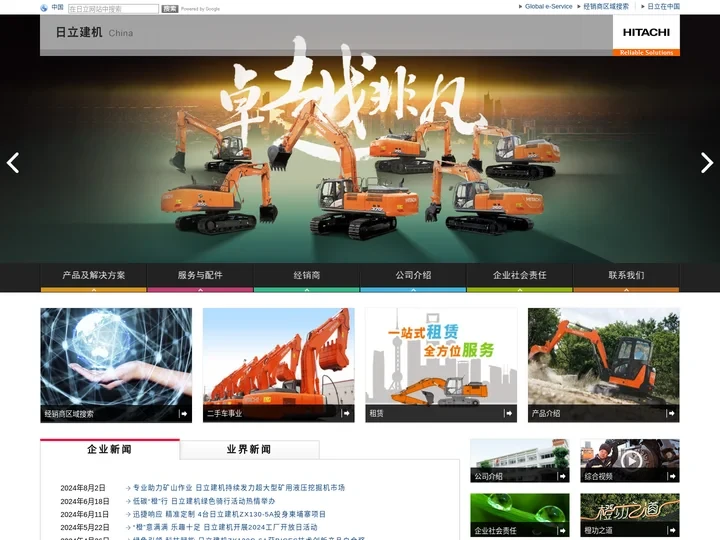The width and height of the screenshot is (720, 540).
Task: Click date text 2024年6月18日
Action: [85, 501]
